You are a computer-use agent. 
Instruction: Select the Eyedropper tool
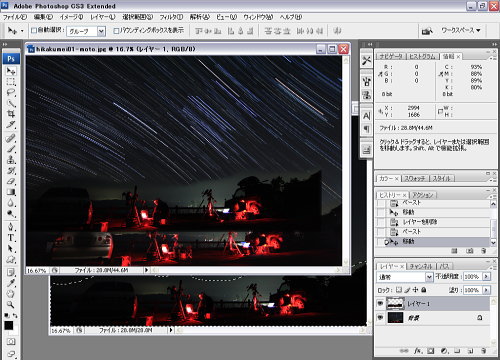[x=11, y=283]
